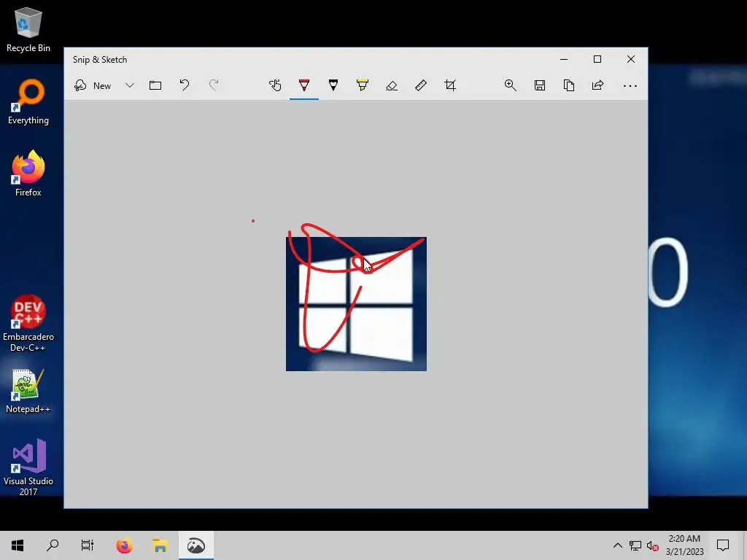The image size is (747, 560).
Task: Select the Eraser tool
Action: tap(392, 86)
